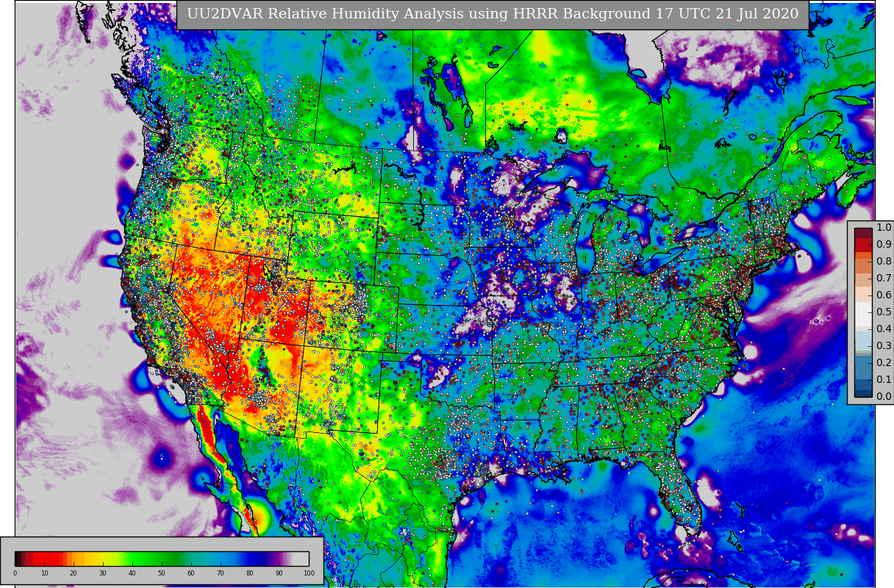894x588 pixels.
Task: Click the 10 tick label on humidity colorbar
Action: click(x=44, y=573)
